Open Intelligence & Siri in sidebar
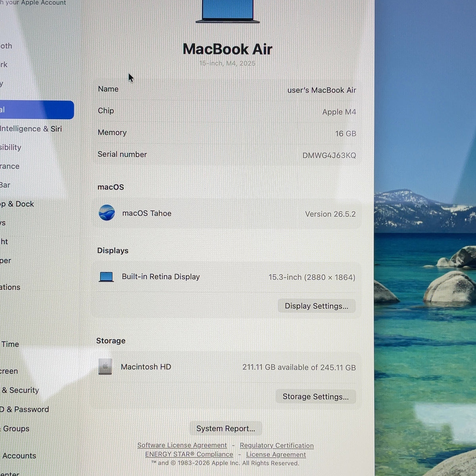 click(31, 129)
